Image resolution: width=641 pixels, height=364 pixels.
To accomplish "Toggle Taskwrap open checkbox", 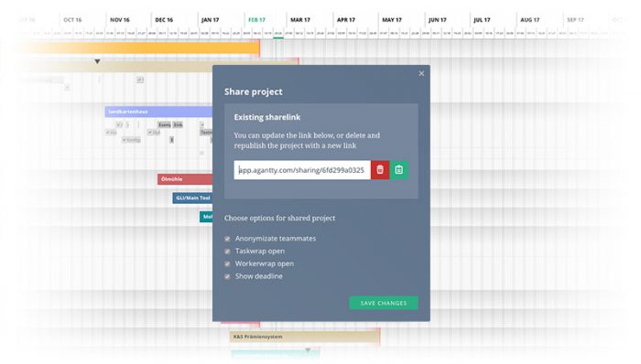I will [227, 252].
